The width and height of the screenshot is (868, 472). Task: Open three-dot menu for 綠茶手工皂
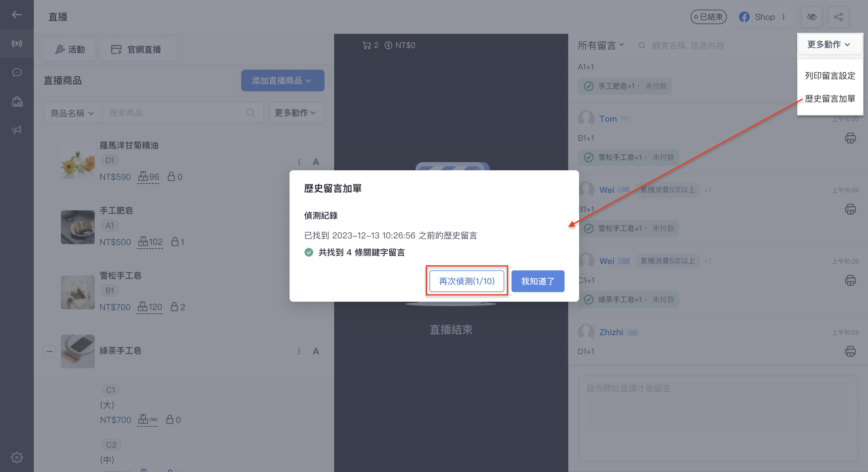(299, 351)
